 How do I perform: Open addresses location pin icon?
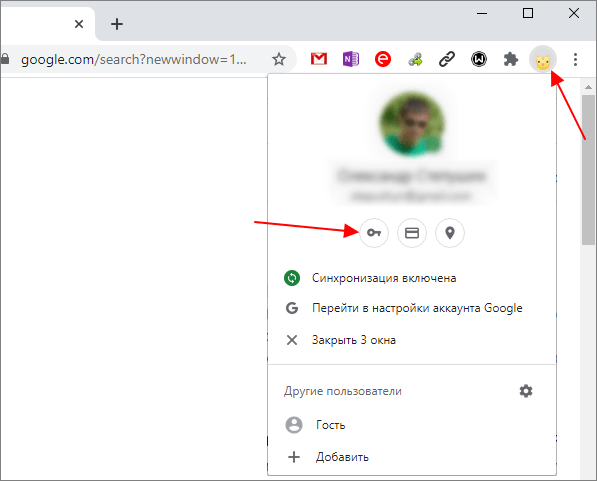pyautogui.click(x=450, y=233)
